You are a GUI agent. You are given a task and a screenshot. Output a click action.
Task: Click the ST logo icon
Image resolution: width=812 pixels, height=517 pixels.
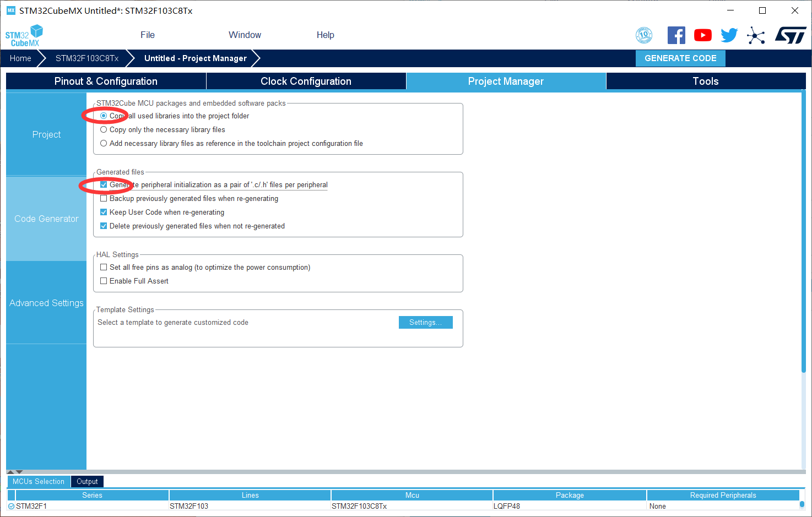click(x=791, y=36)
